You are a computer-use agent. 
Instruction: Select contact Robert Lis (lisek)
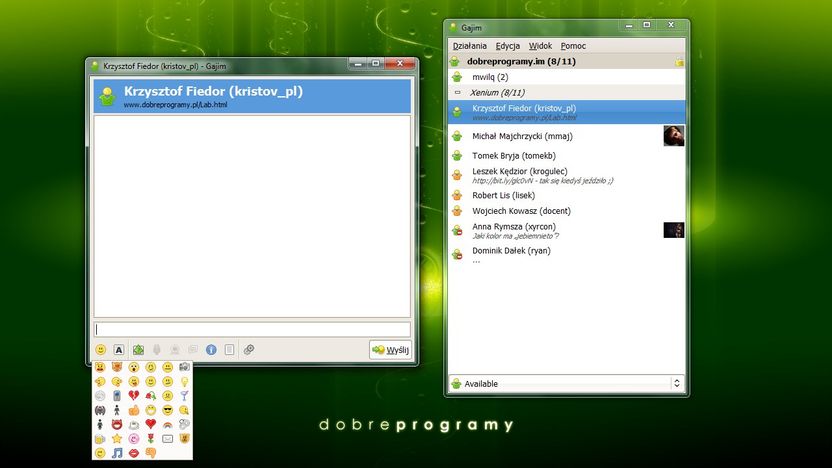pyautogui.click(x=566, y=195)
